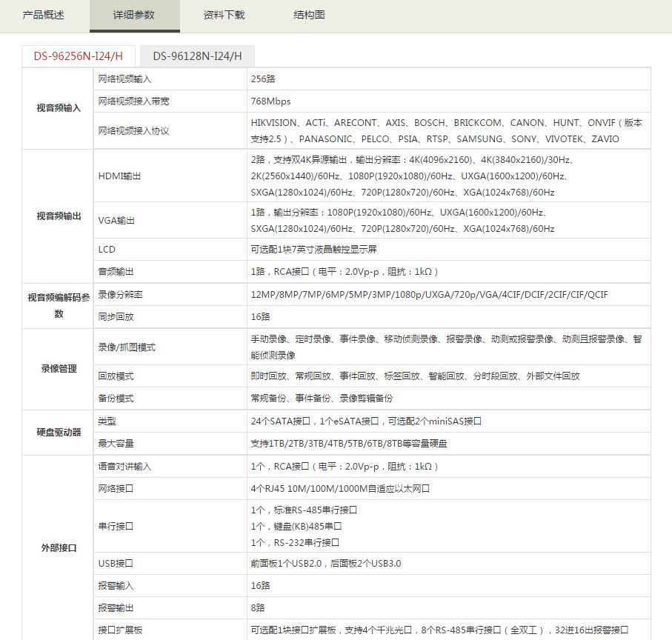Click the 768Mbps bandwidth value
Image resolution: width=672 pixels, height=640 pixels.
tap(270, 101)
